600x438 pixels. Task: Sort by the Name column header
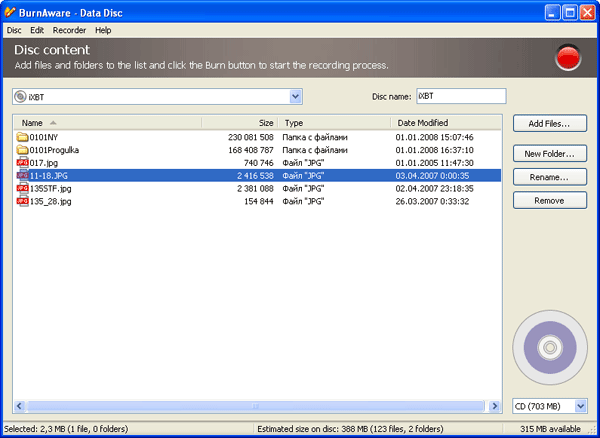click(x=108, y=123)
